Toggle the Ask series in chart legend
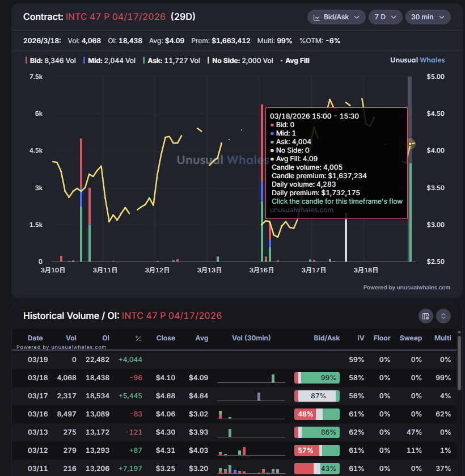Screen dimensions: 465x476 point(172,61)
